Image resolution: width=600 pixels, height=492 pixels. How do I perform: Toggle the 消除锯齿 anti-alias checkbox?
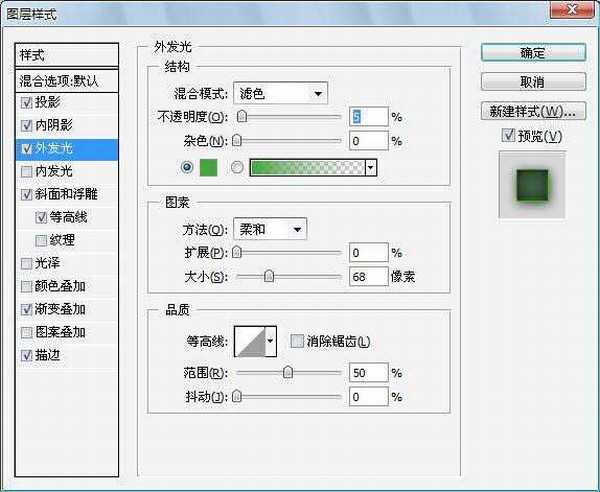pyautogui.click(x=296, y=342)
